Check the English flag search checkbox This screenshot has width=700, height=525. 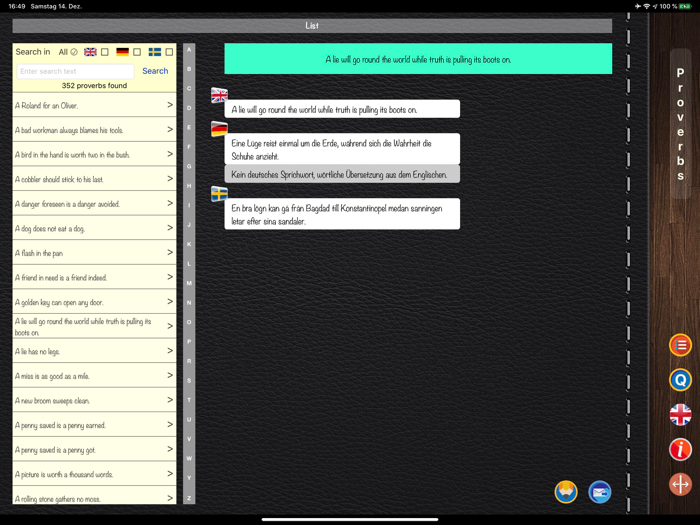(x=104, y=52)
